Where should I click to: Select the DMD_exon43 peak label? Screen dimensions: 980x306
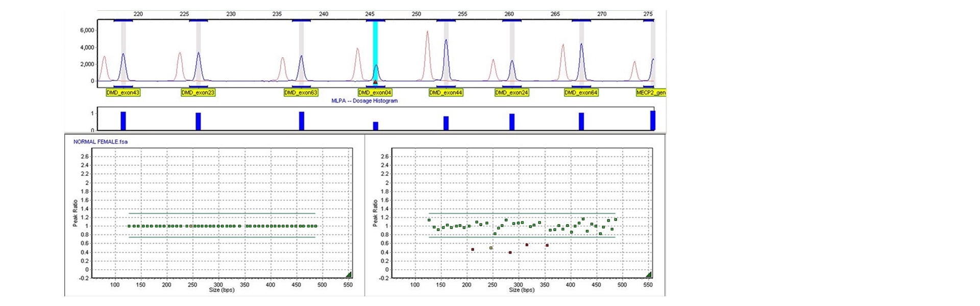(123, 93)
